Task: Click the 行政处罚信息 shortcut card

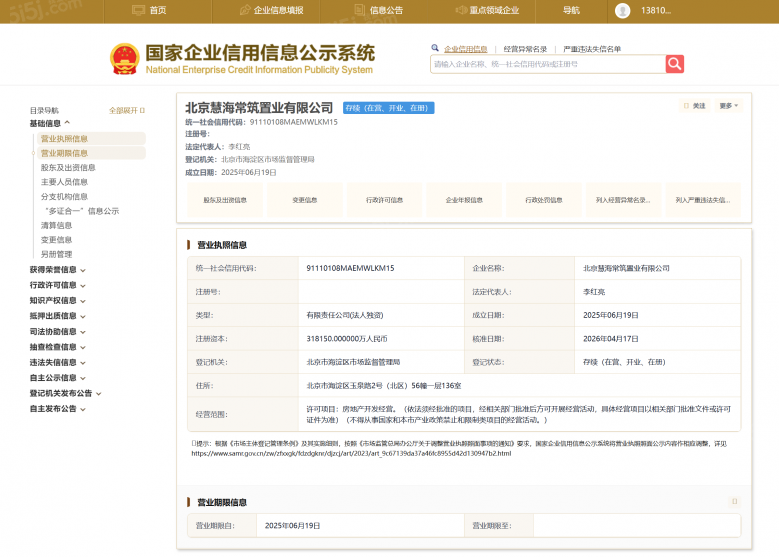Action: (544, 200)
